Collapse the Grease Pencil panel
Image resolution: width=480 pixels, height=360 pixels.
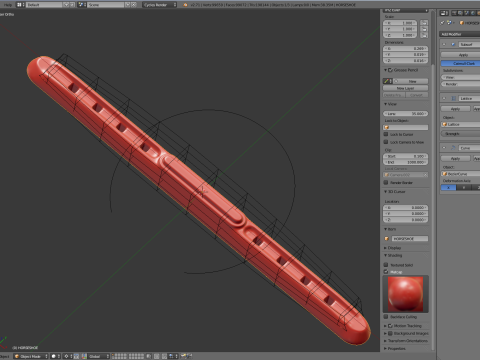click(x=385, y=70)
